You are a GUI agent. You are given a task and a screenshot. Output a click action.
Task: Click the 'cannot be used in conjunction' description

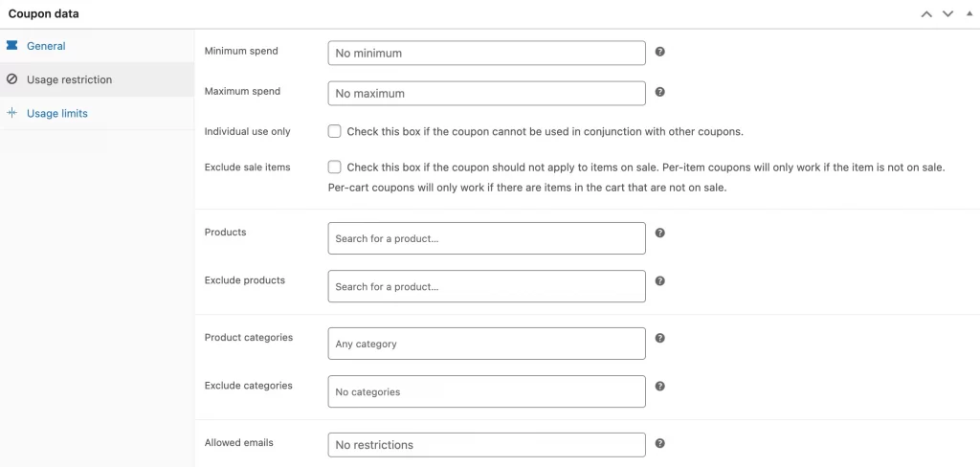(545, 132)
